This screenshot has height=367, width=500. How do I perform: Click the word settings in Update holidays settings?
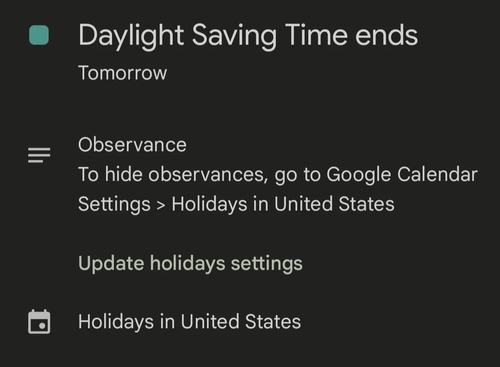click(x=267, y=263)
